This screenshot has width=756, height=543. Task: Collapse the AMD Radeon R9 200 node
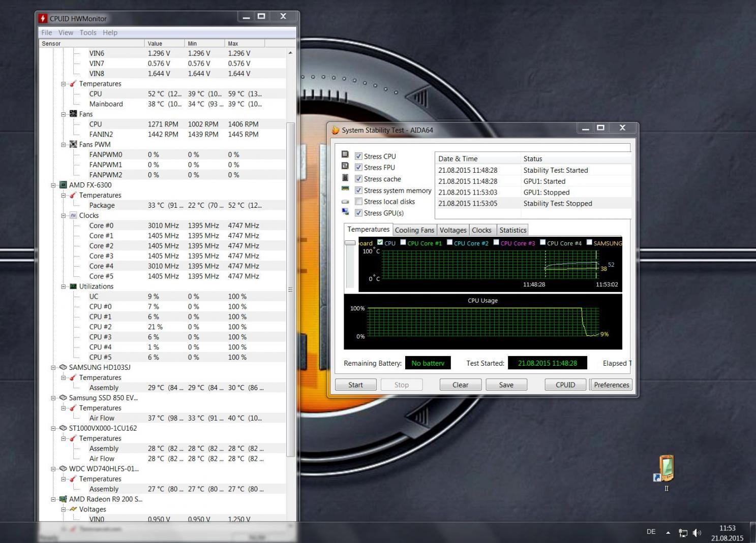[53, 499]
